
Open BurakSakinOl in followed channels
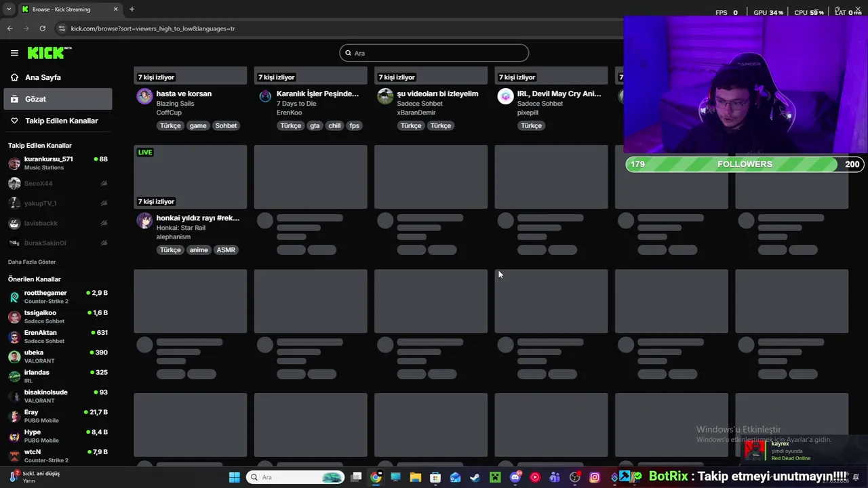58,243
